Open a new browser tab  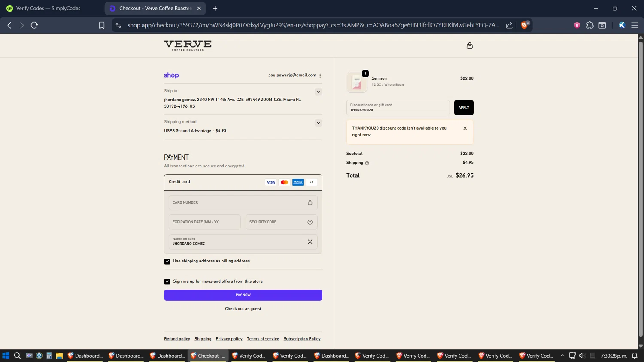click(215, 8)
